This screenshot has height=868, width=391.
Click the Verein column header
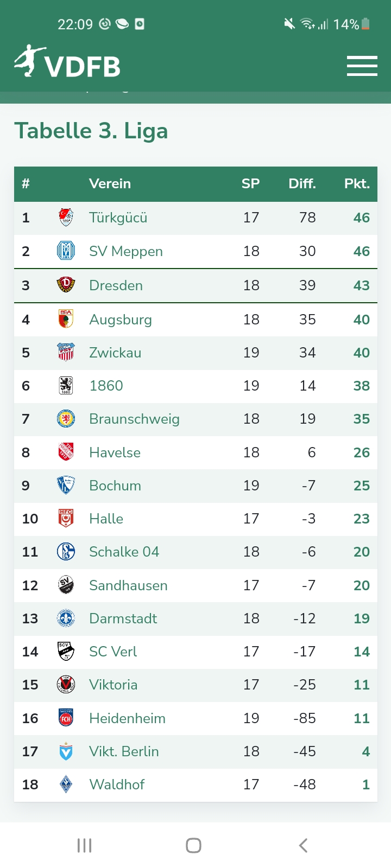(110, 184)
